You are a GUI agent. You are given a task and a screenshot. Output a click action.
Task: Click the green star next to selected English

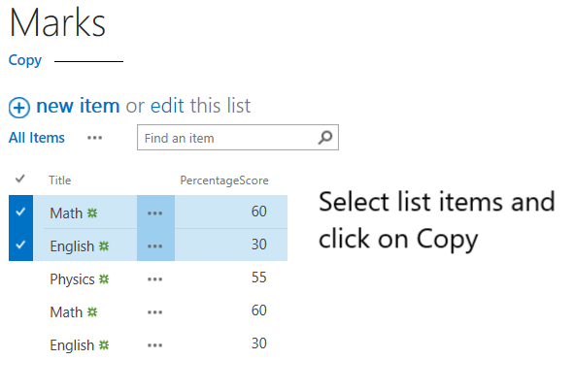click(104, 246)
